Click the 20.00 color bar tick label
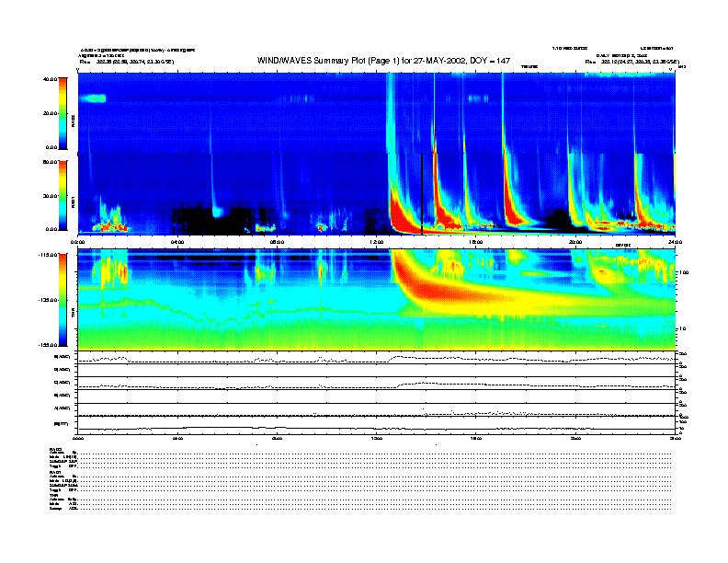 click(x=50, y=113)
